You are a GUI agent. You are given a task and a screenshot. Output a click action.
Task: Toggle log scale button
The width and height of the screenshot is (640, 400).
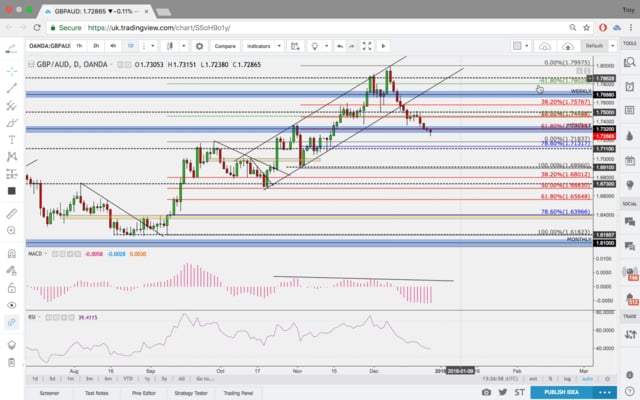tap(567, 379)
